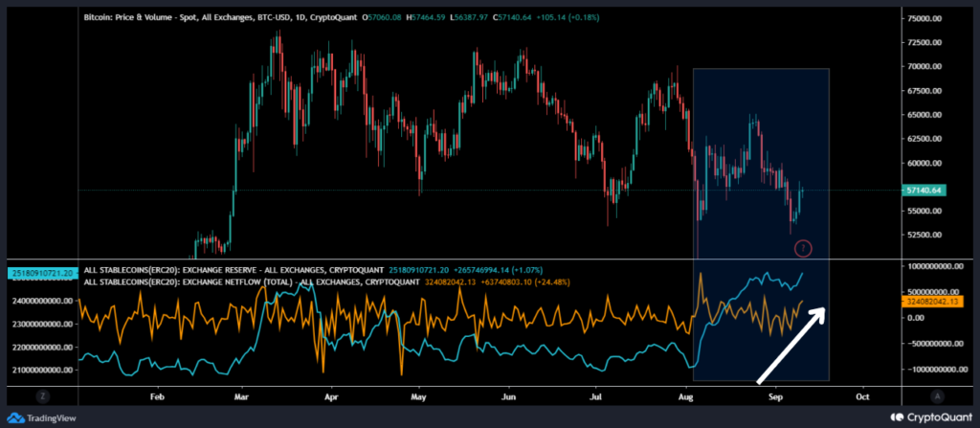The image size is (980, 428).
Task: Click the 67500.00 price axis label
Action: 925,91
